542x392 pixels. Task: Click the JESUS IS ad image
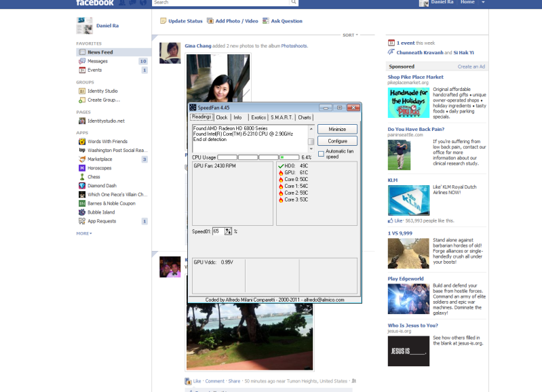coord(408,351)
